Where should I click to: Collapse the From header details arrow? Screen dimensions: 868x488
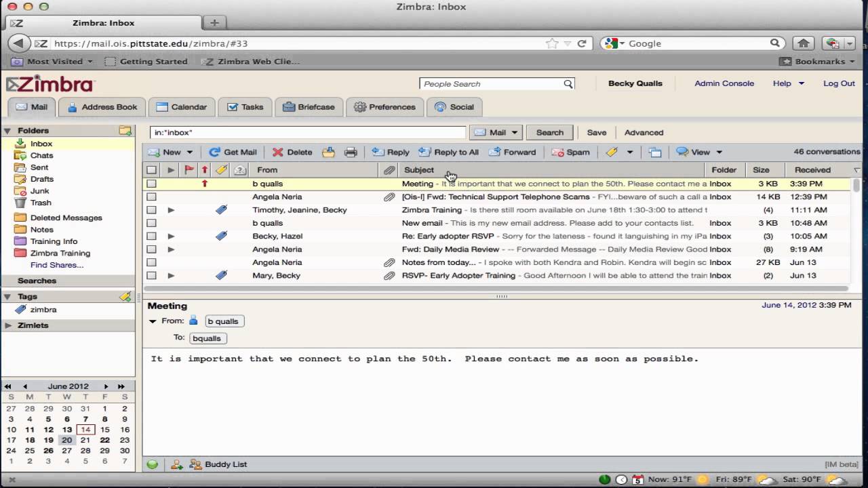pyautogui.click(x=153, y=321)
